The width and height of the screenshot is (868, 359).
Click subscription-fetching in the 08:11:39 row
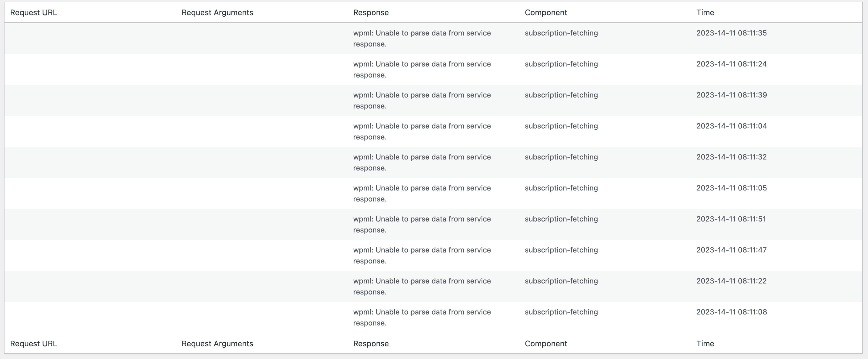pos(561,95)
